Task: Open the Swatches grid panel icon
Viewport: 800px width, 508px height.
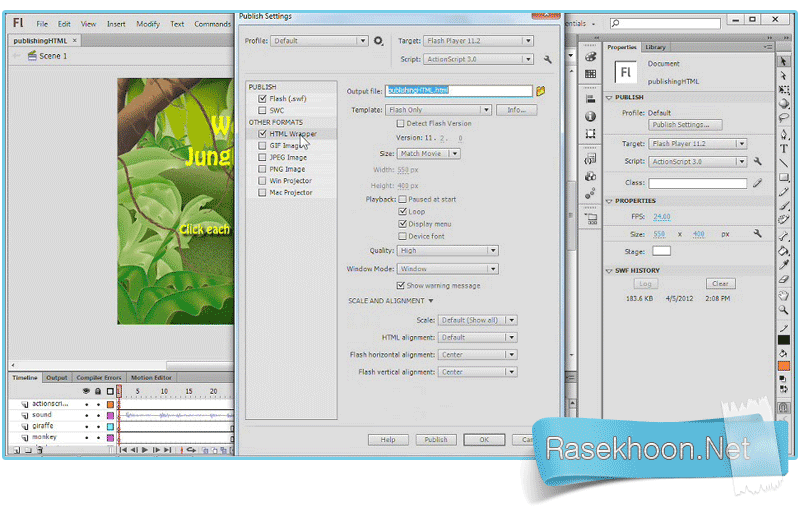Action: 590,74
